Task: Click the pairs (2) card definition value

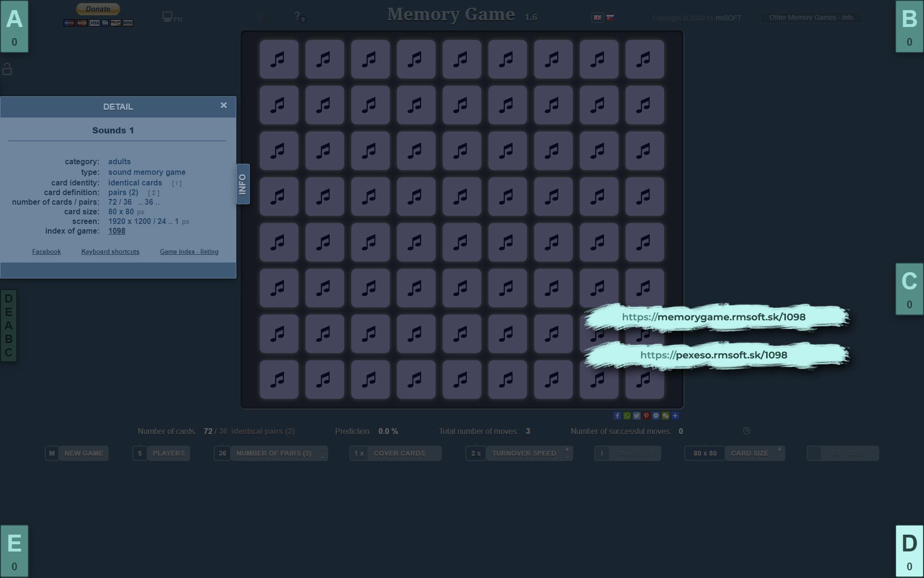Action: [x=123, y=193]
